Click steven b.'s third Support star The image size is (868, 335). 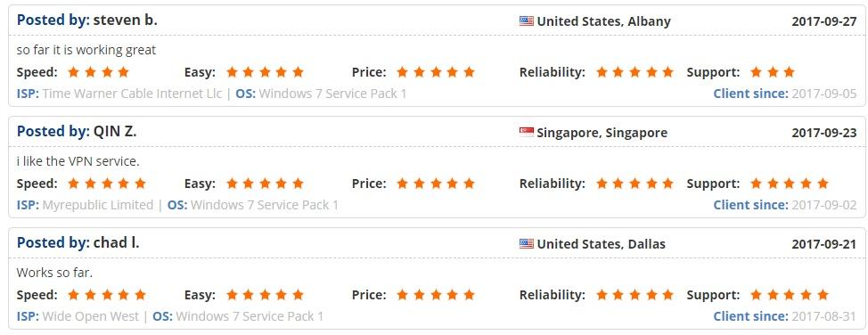(x=790, y=72)
